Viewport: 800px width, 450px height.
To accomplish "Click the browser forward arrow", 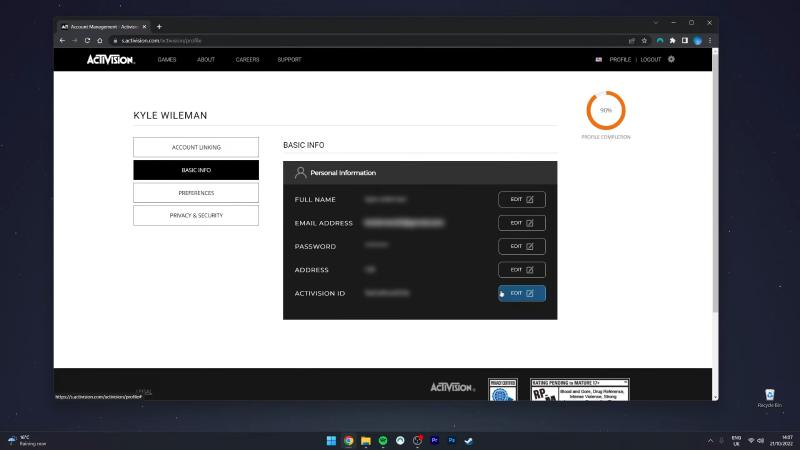I will tap(74, 40).
